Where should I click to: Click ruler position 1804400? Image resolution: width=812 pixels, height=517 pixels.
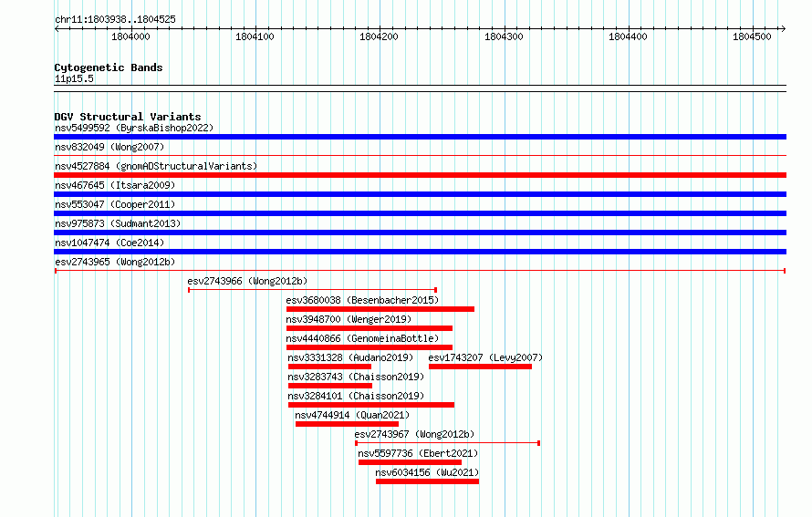tap(629, 36)
